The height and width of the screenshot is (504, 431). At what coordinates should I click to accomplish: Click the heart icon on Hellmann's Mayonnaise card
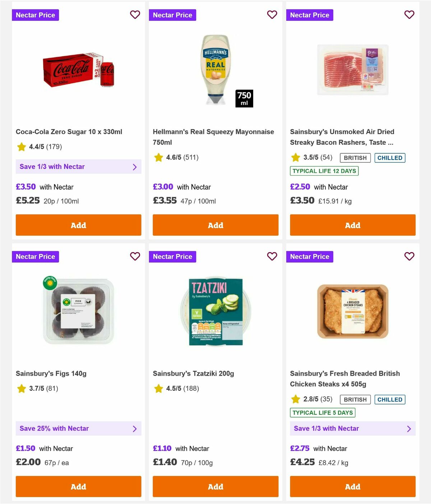click(272, 15)
